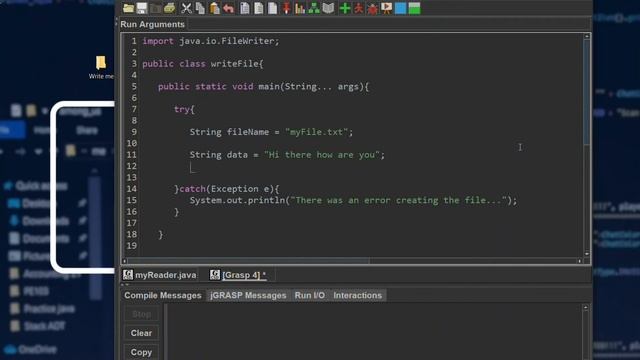Click the greyed-out folder toolbar icon
Screen dimensions: 640x360
coord(156,8)
